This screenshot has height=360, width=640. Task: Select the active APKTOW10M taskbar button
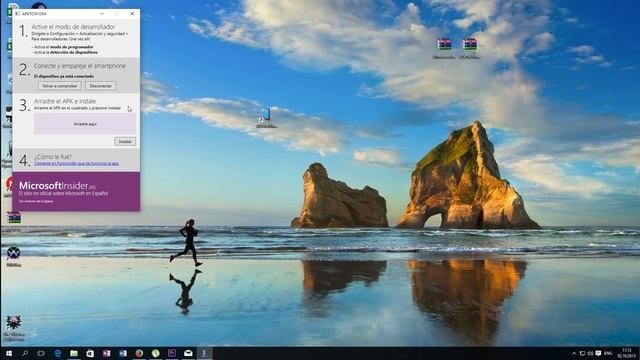pos(204,353)
